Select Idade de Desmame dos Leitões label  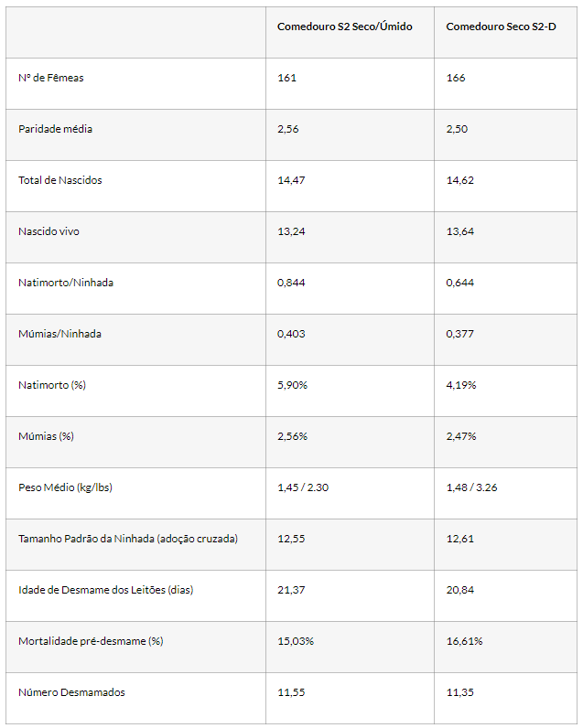point(106,590)
